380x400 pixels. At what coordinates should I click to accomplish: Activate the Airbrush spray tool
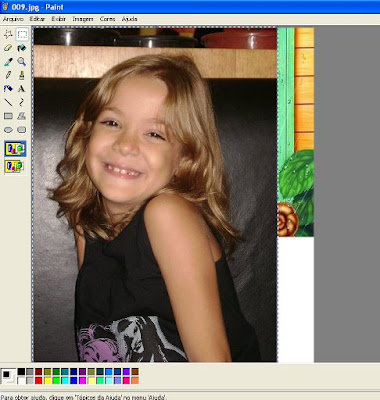8,89
